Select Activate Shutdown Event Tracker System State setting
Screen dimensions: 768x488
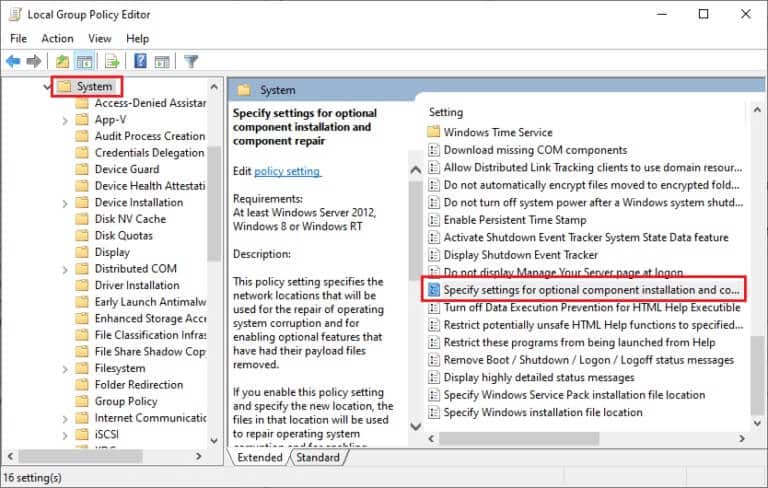coord(578,238)
